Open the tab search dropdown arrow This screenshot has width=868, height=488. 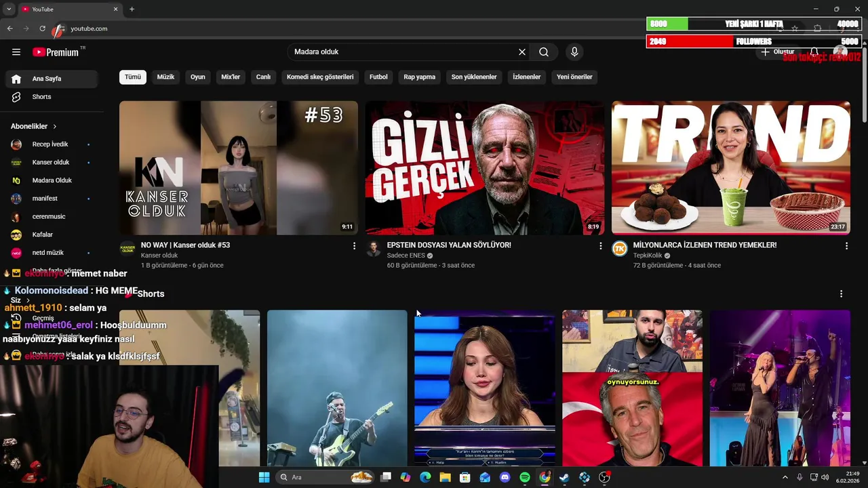click(x=9, y=9)
